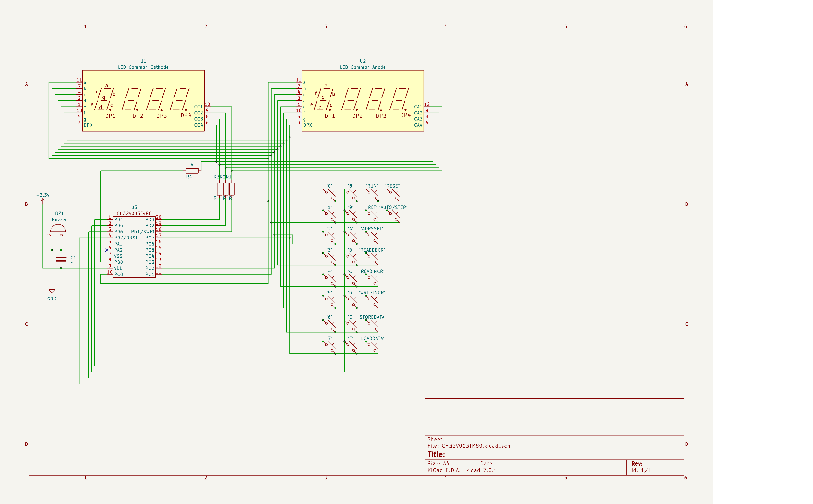Select the 'F' hex key switch
Viewport: 813px width, 504px height.
click(x=351, y=347)
